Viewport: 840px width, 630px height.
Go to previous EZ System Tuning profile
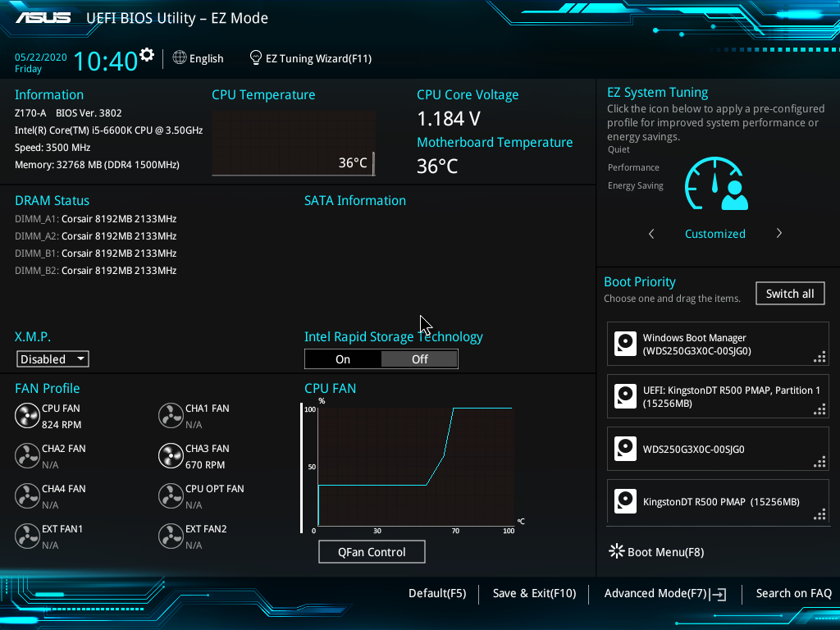(651, 234)
